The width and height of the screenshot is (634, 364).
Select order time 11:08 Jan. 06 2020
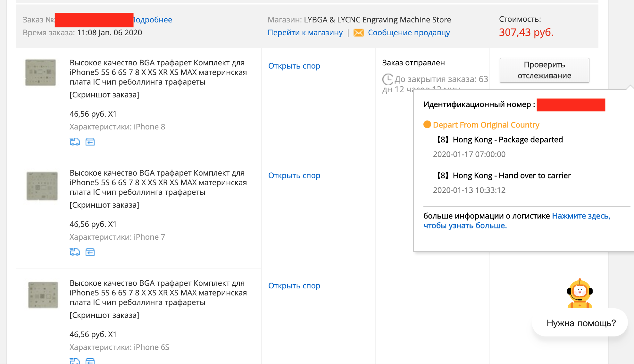click(x=110, y=33)
